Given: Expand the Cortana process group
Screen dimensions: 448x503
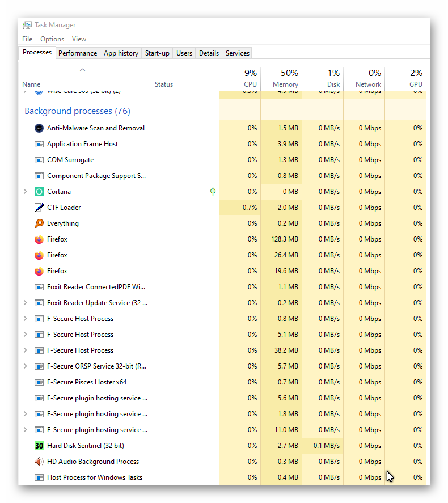Looking at the screenshot, I should (x=25, y=192).
